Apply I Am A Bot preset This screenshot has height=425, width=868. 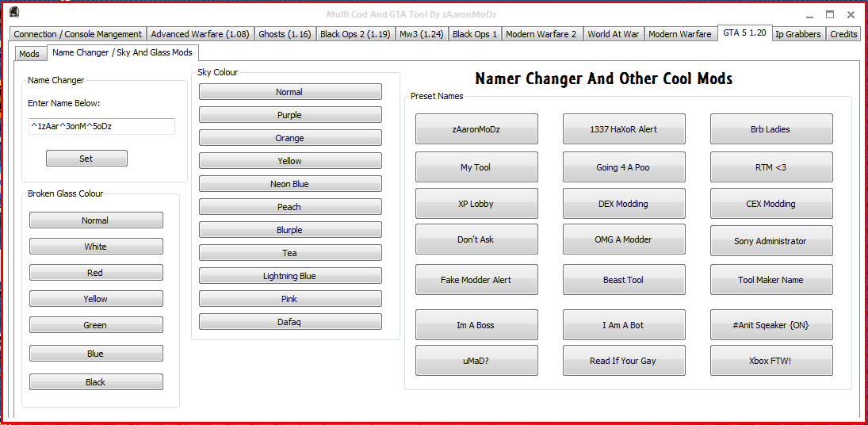pyautogui.click(x=624, y=325)
